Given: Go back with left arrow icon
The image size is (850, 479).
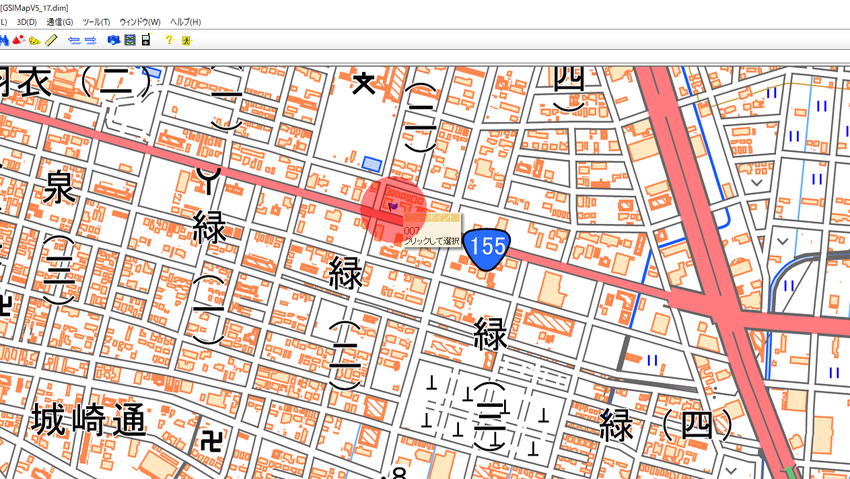Looking at the screenshot, I should 74,40.
